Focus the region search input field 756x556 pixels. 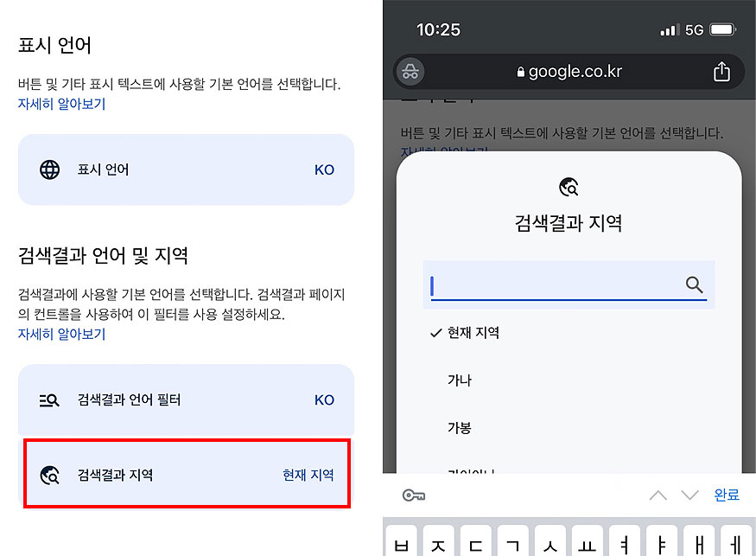[569, 284]
